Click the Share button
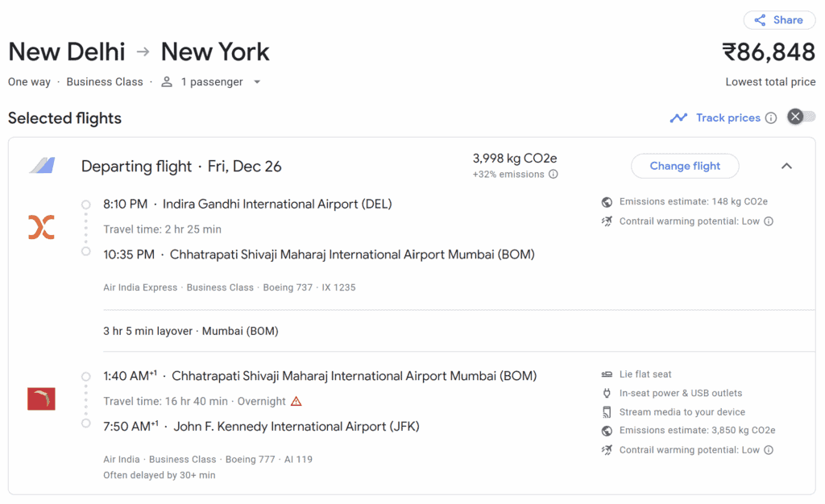This screenshot has height=504, width=825. point(778,19)
